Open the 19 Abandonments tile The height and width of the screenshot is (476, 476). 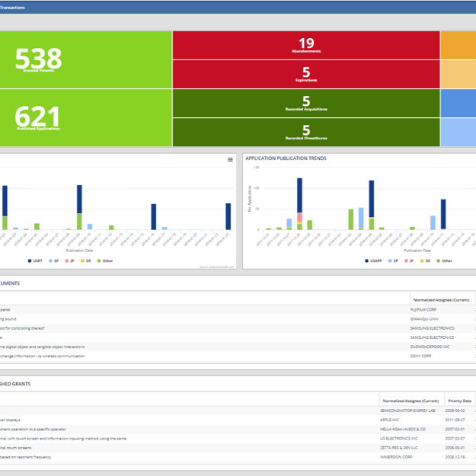(306, 45)
